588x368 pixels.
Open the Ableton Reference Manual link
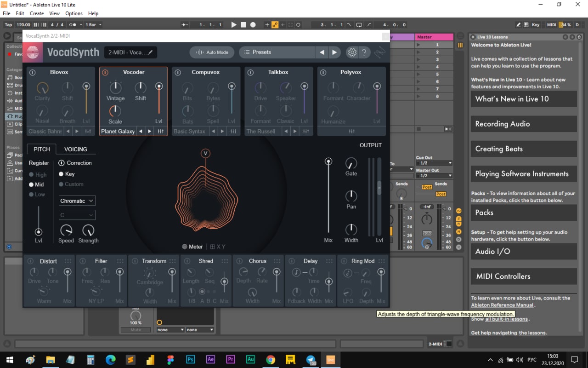pyautogui.click(x=502, y=305)
